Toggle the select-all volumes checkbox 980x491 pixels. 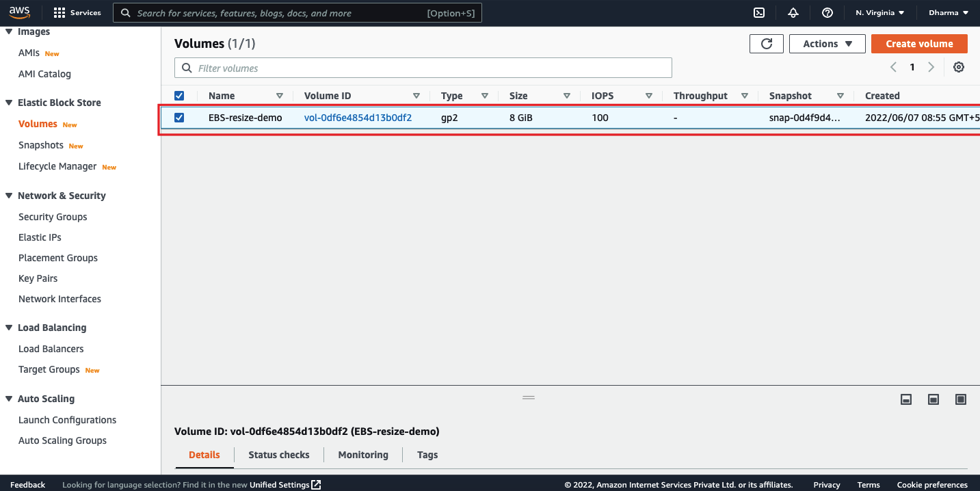(179, 96)
